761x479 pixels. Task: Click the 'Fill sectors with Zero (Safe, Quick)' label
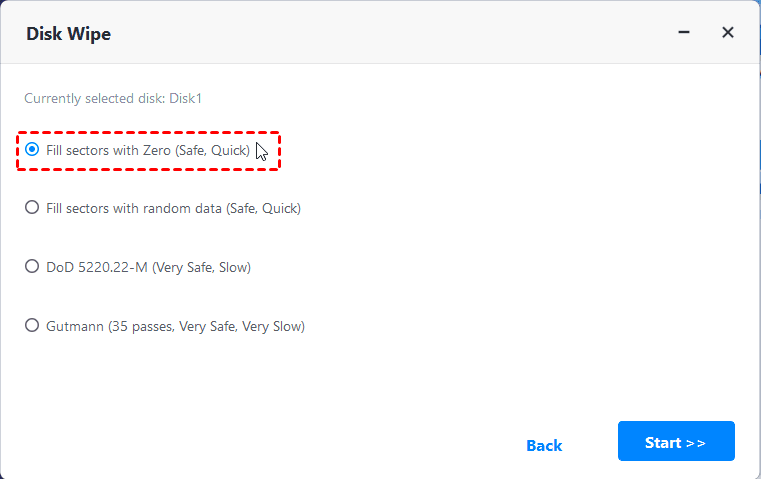[x=148, y=150]
